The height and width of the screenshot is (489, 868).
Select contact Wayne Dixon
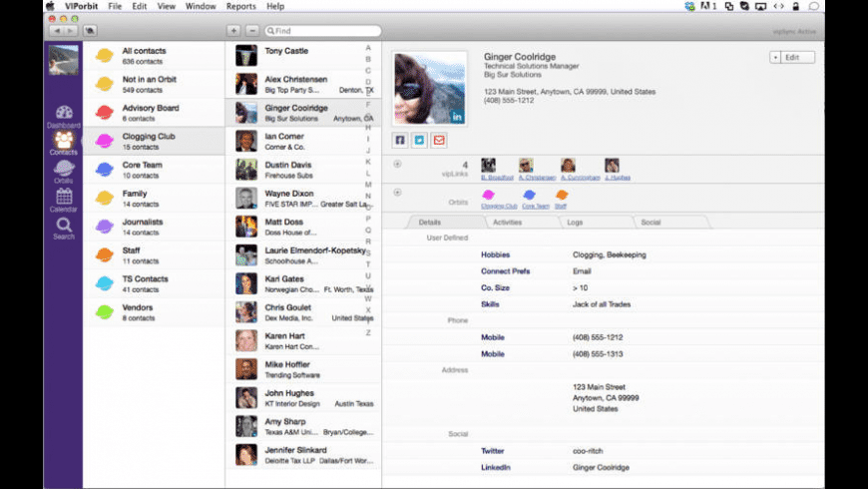point(303,199)
